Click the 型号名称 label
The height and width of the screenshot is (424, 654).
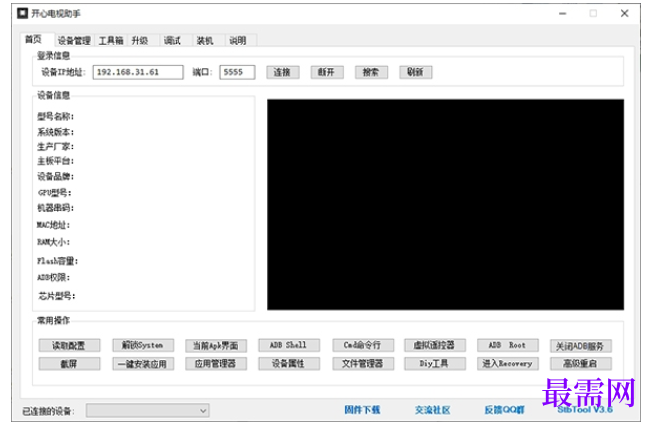tap(55, 116)
